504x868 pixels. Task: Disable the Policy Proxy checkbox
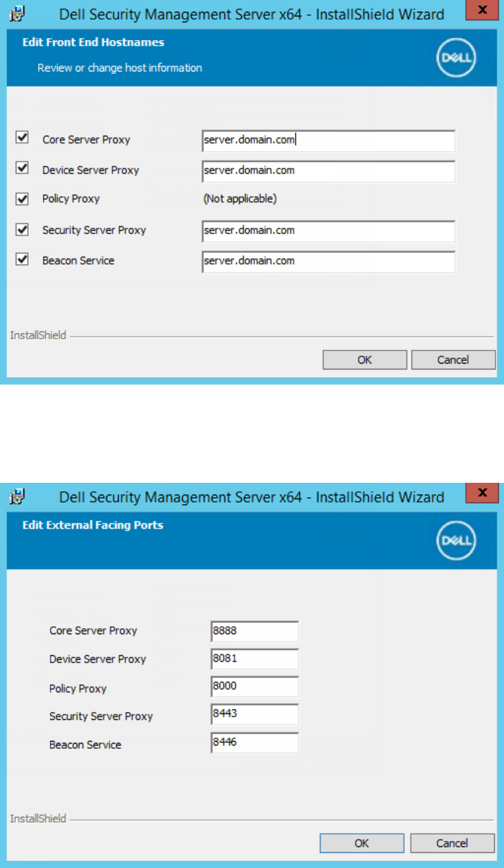point(22,198)
